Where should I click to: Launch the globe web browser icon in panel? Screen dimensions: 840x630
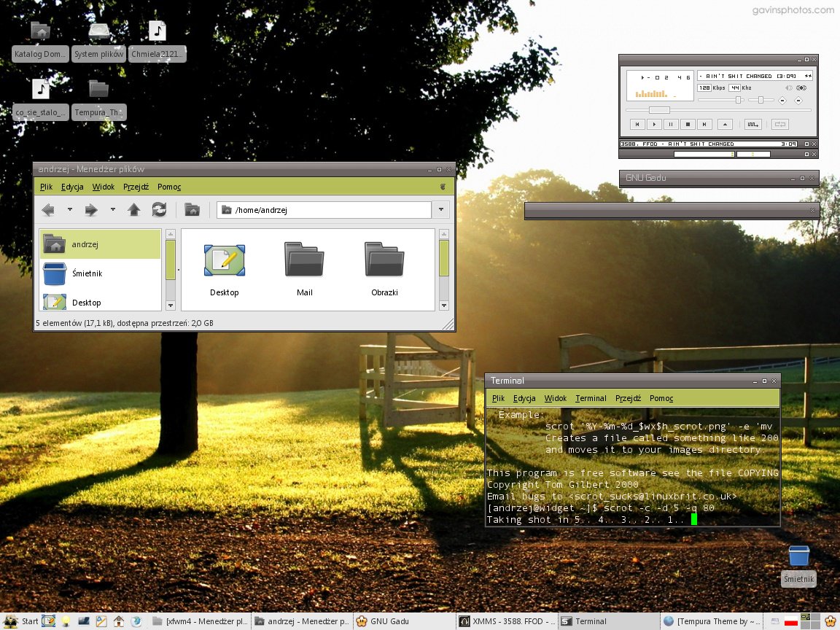(136, 621)
